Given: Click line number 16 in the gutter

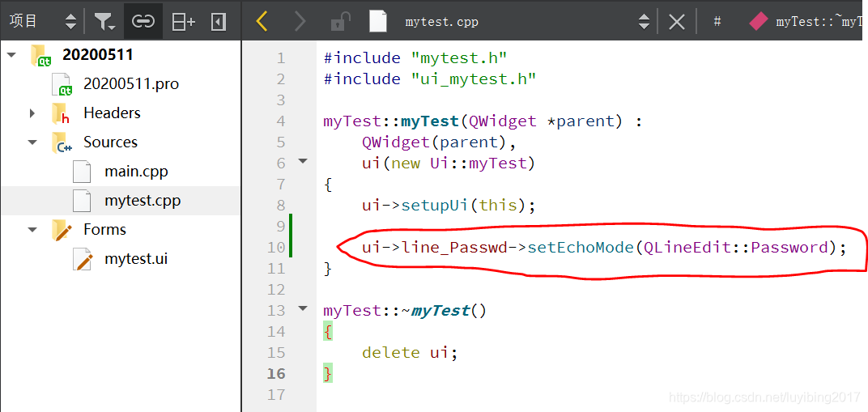Looking at the screenshot, I should click(276, 374).
